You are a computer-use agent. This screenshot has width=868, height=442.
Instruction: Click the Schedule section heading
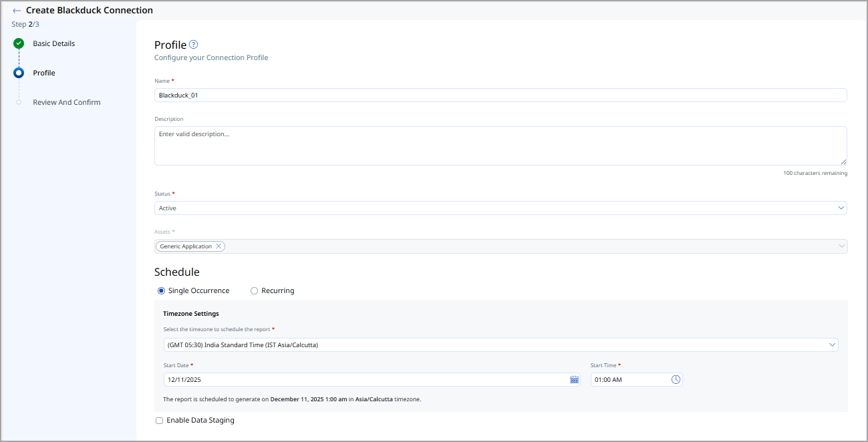coord(177,272)
